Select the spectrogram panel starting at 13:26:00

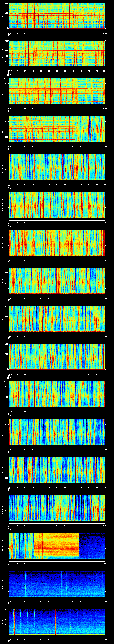pyautogui.click(x=57, y=394)
